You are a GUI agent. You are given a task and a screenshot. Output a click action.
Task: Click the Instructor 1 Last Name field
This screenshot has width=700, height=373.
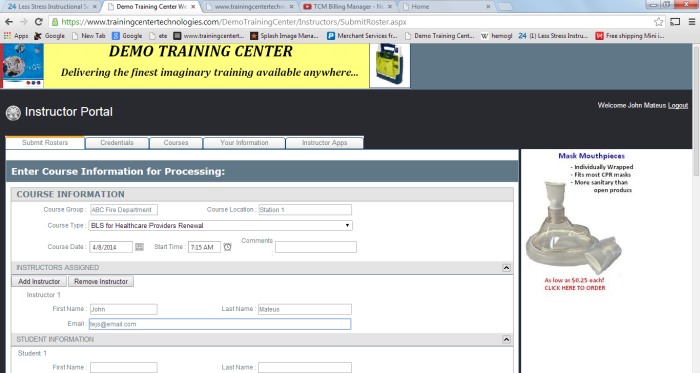point(305,309)
